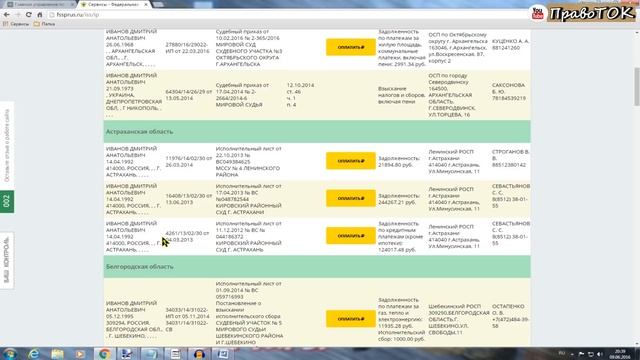Open the browser home page icon

click(40, 15)
